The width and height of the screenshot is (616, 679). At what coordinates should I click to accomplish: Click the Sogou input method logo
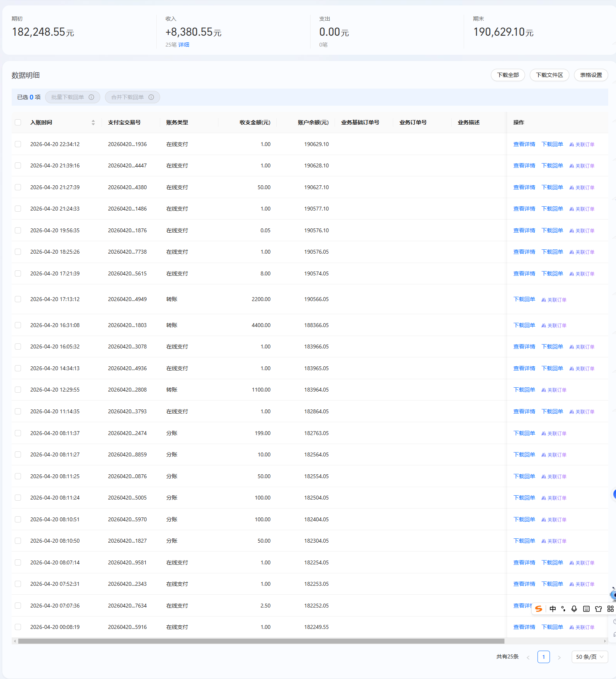pyautogui.click(x=539, y=609)
